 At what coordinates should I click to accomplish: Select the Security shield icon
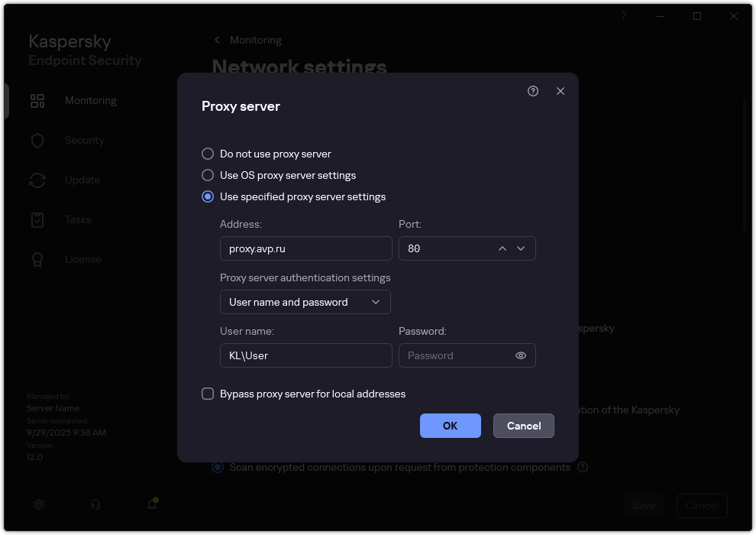(37, 140)
